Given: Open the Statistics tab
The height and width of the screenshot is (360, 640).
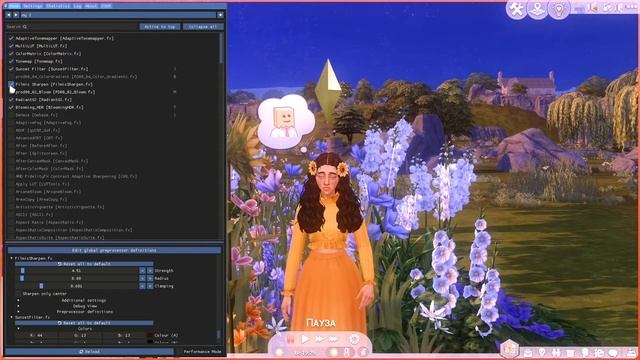Looking at the screenshot, I should tap(58, 6).
